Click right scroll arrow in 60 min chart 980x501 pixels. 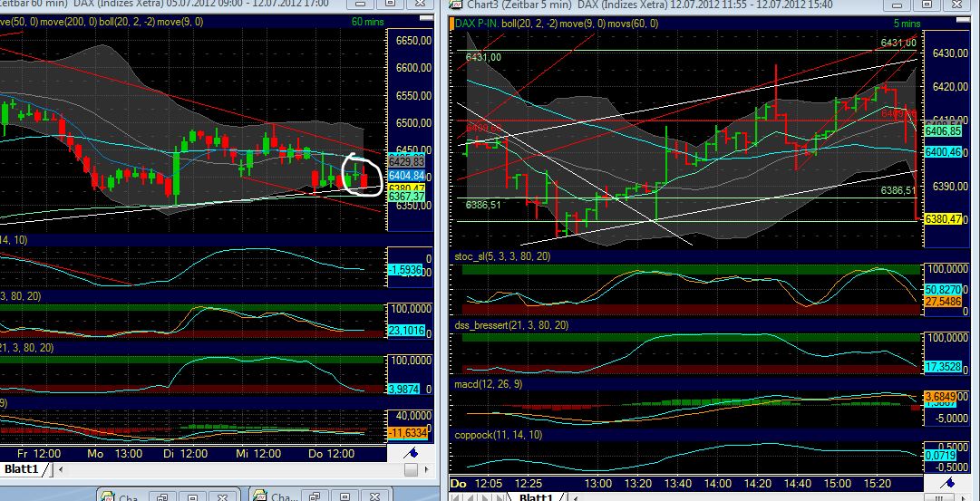pos(426,469)
